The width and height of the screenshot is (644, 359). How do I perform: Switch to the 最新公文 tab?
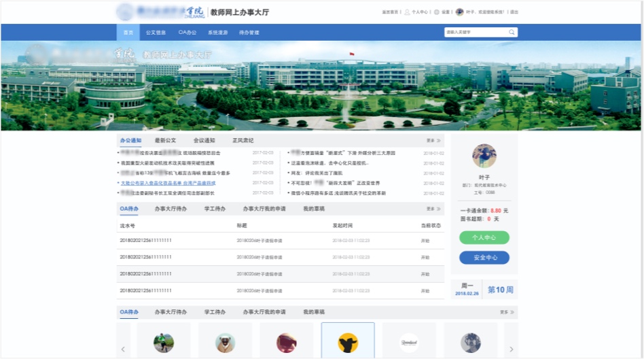(165, 141)
